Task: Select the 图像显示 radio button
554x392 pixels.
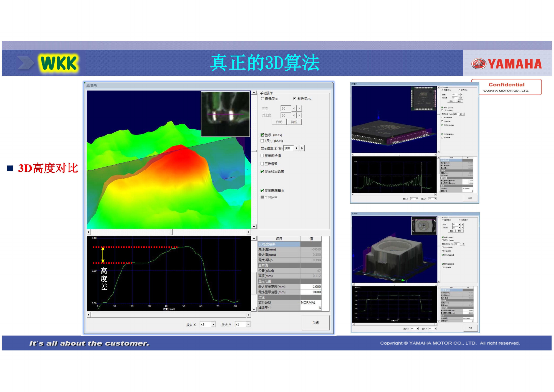Action: tap(262, 99)
